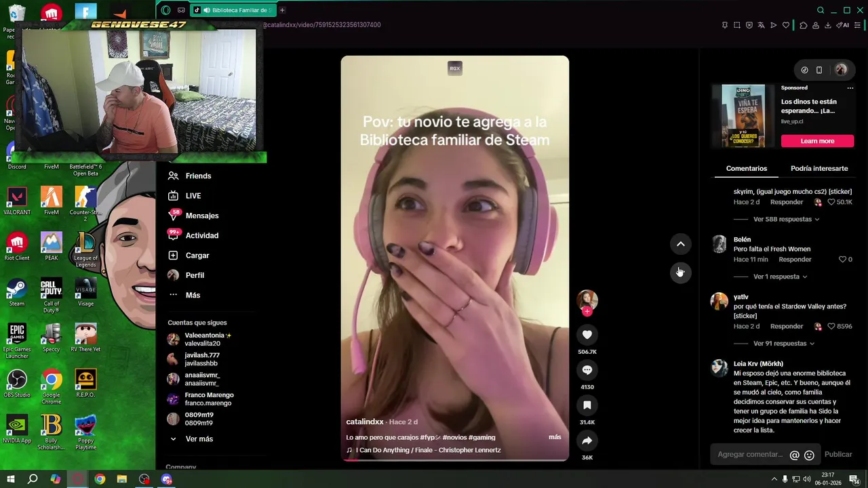Open the account avatar menu top right
Image resolution: width=868 pixels, height=488 pixels.
pyautogui.click(x=841, y=70)
